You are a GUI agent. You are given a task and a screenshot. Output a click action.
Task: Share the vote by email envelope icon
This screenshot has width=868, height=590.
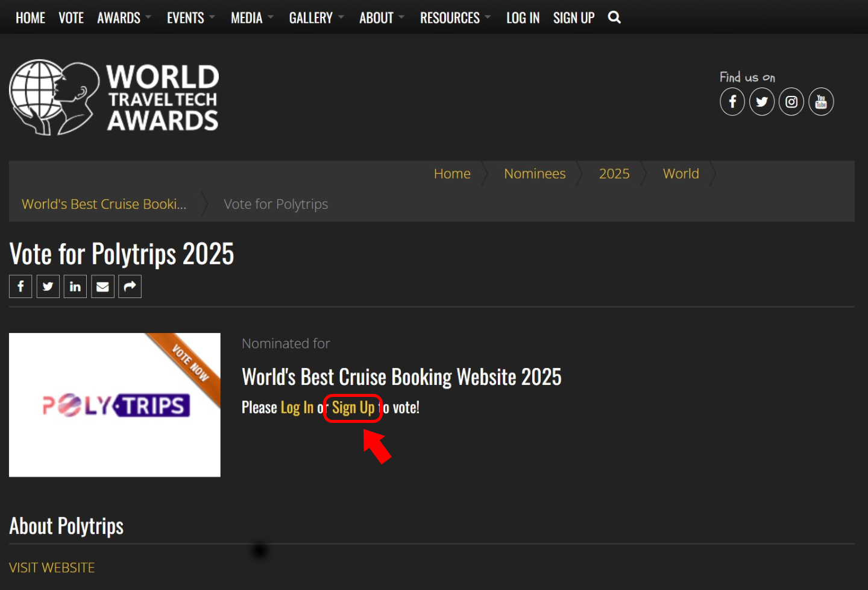(x=102, y=287)
